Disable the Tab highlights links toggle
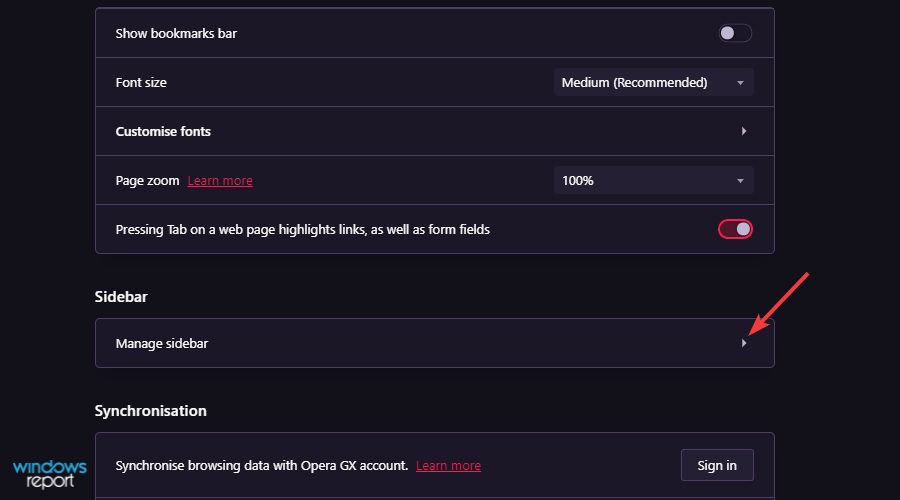The image size is (900, 500). (735, 229)
